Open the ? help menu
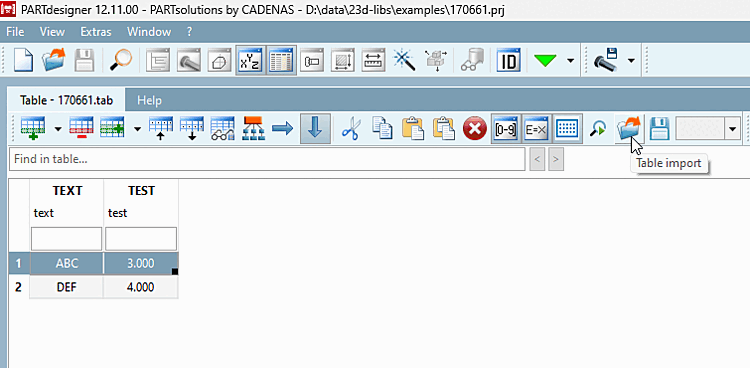This screenshot has width=750, height=368. tap(189, 32)
